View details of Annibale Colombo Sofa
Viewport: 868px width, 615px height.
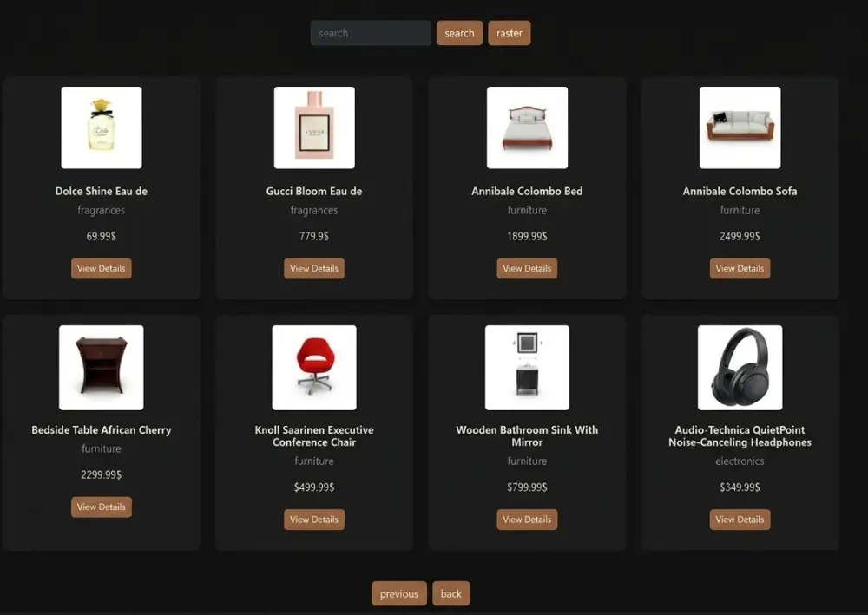coord(740,268)
